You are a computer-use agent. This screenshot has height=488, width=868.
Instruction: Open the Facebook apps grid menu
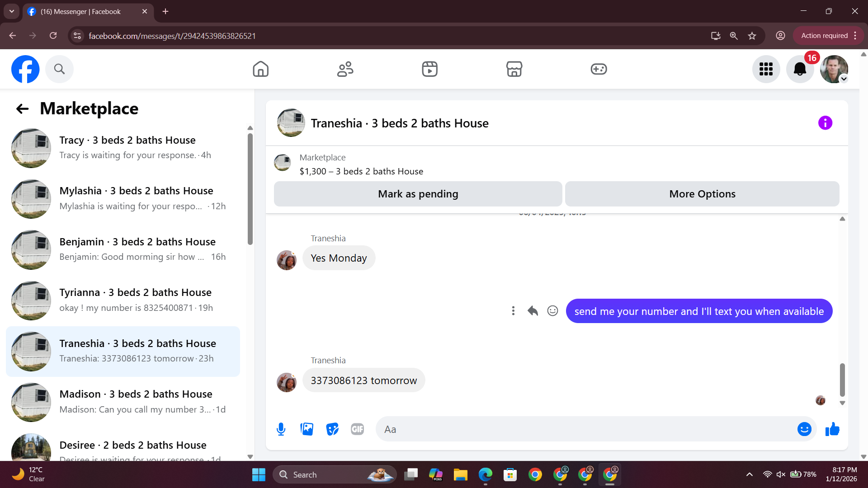tap(766, 69)
